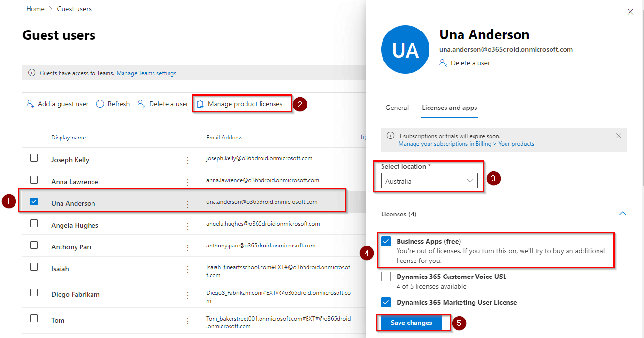Select the Licenses and apps tab
644x338 pixels.
[449, 108]
